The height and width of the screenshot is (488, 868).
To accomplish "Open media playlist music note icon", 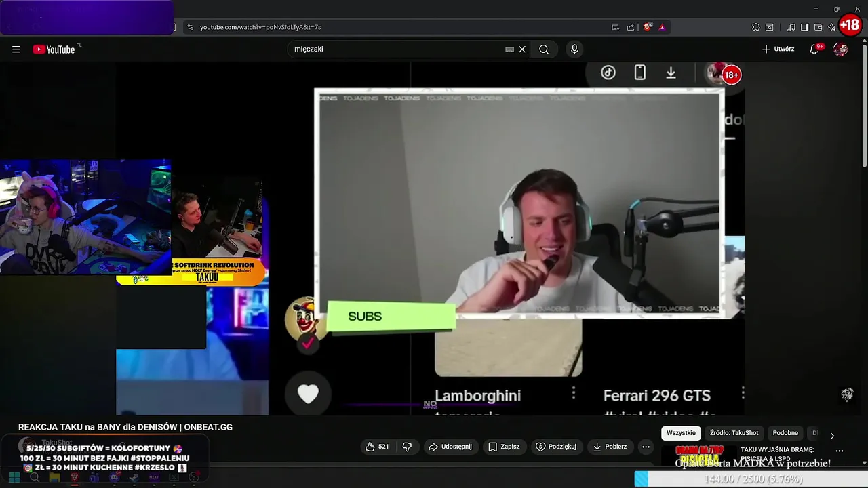I will (x=791, y=27).
